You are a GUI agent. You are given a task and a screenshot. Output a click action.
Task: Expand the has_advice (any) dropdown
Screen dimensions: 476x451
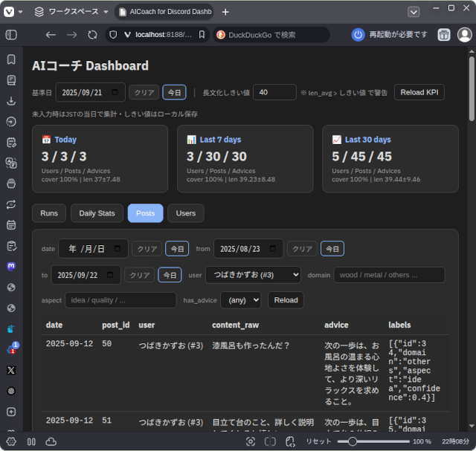[240, 300]
